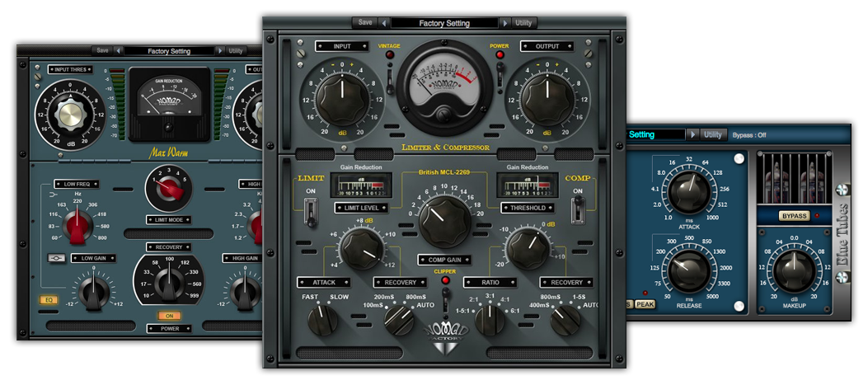Open the Utility menu in Blue Tubes plugin
Viewport: 868px width, 385px height.
713,134
